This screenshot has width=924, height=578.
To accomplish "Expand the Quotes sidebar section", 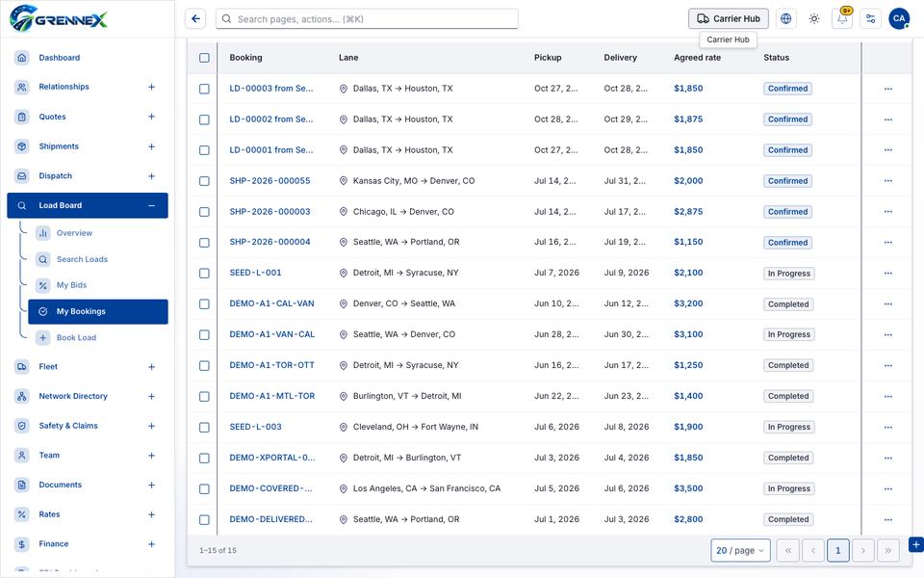I will pyautogui.click(x=151, y=117).
